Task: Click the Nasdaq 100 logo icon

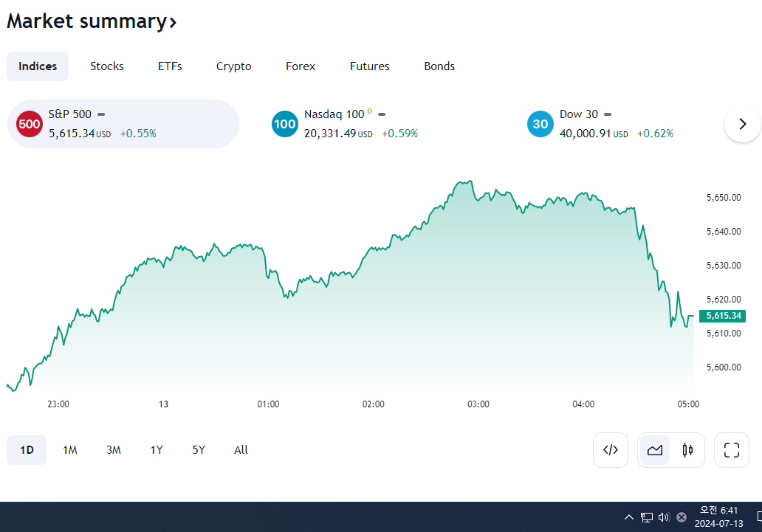Action: pyautogui.click(x=285, y=124)
